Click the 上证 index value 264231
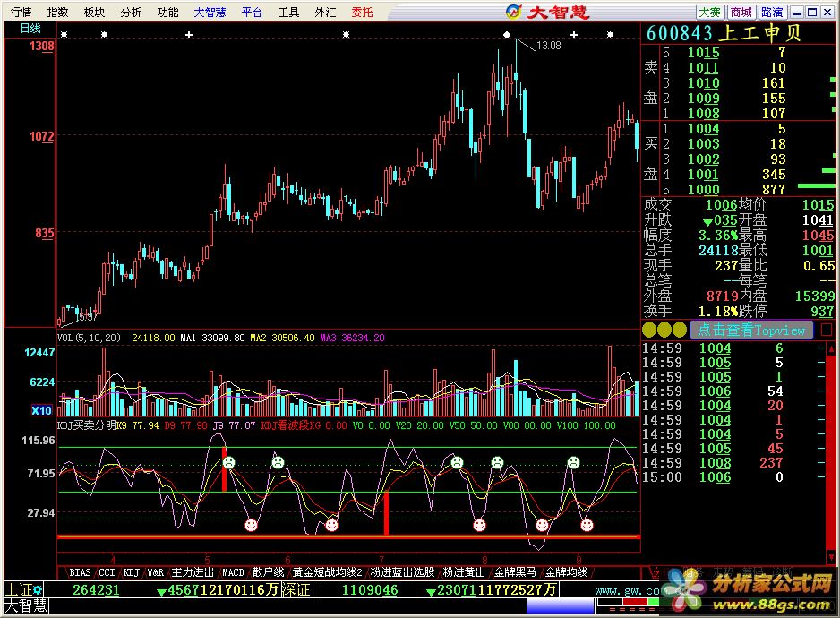The width and height of the screenshot is (840, 618). coord(96,590)
